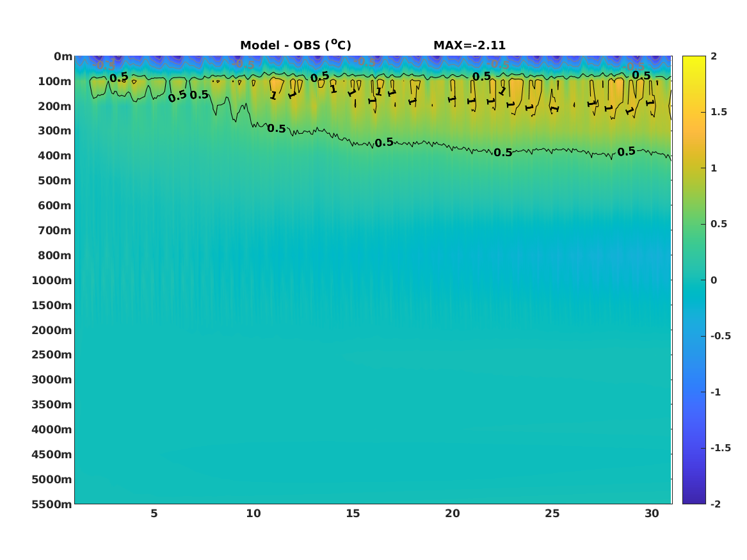747x560 pixels.
Task: Click the colorbar tick label "2"
Action: pyautogui.click(x=714, y=56)
